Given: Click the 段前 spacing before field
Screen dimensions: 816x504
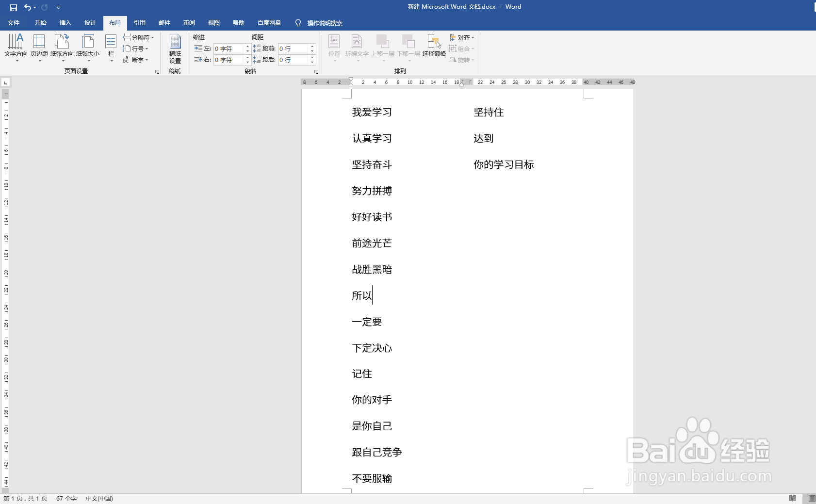Looking at the screenshot, I should [293, 49].
